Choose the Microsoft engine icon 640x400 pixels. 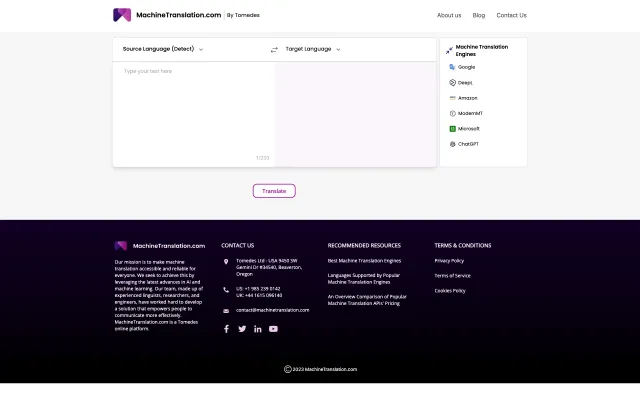click(452, 129)
